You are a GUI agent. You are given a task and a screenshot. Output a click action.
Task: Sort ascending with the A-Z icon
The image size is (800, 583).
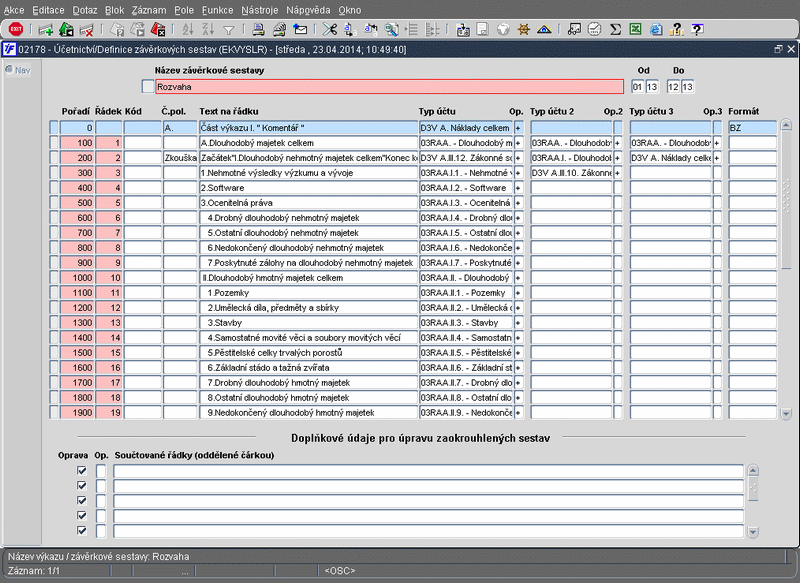coord(188,30)
